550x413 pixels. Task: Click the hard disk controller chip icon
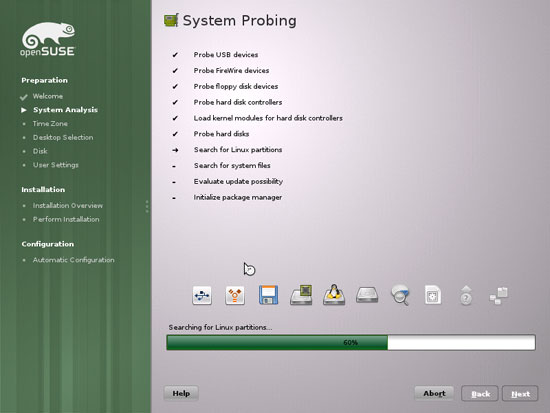(x=301, y=295)
